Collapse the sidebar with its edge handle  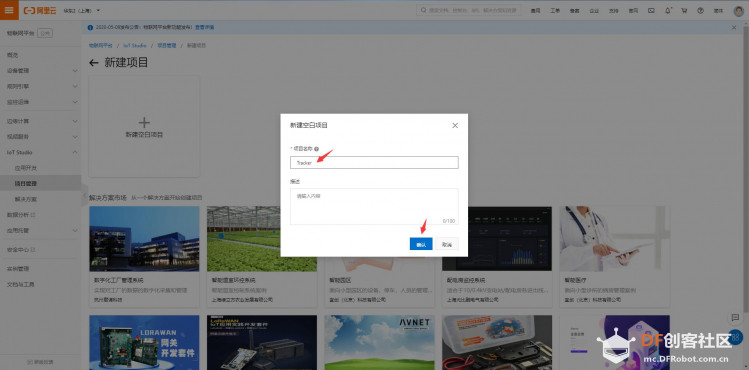click(x=84, y=195)
